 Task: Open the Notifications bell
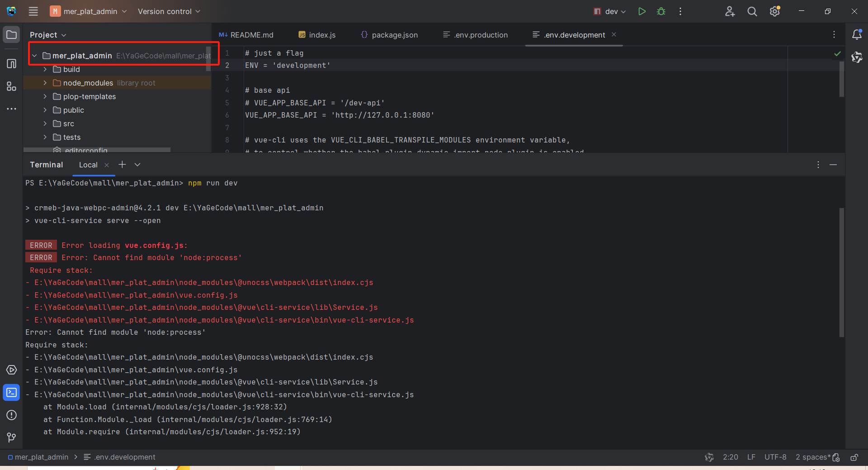(857, 34)
